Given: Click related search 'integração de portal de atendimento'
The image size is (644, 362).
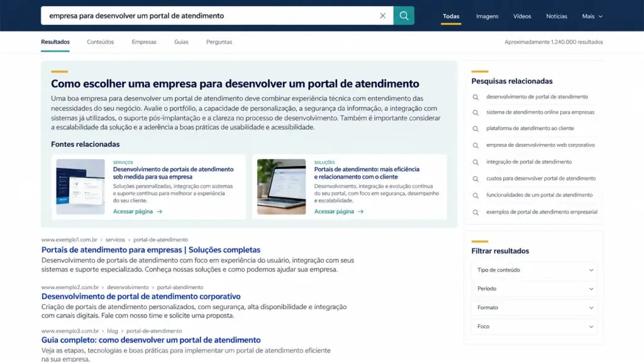Looking at the screenshot, I should pos(528,162).
